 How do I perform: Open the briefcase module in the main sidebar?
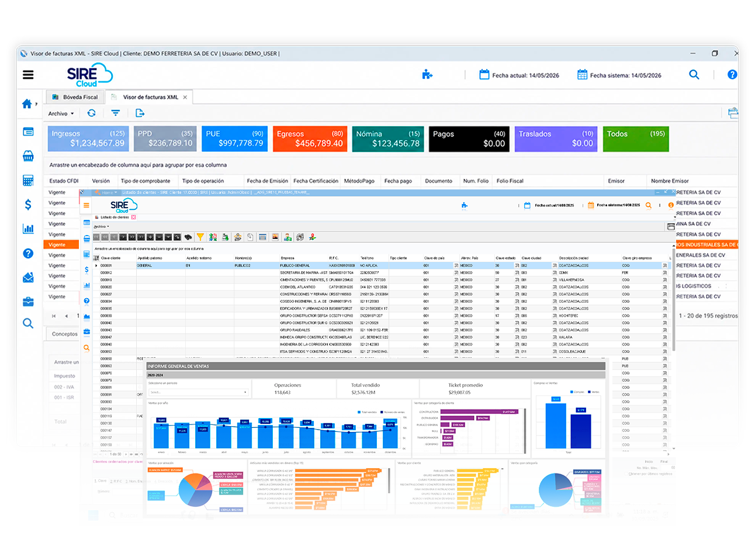point(28,302)
